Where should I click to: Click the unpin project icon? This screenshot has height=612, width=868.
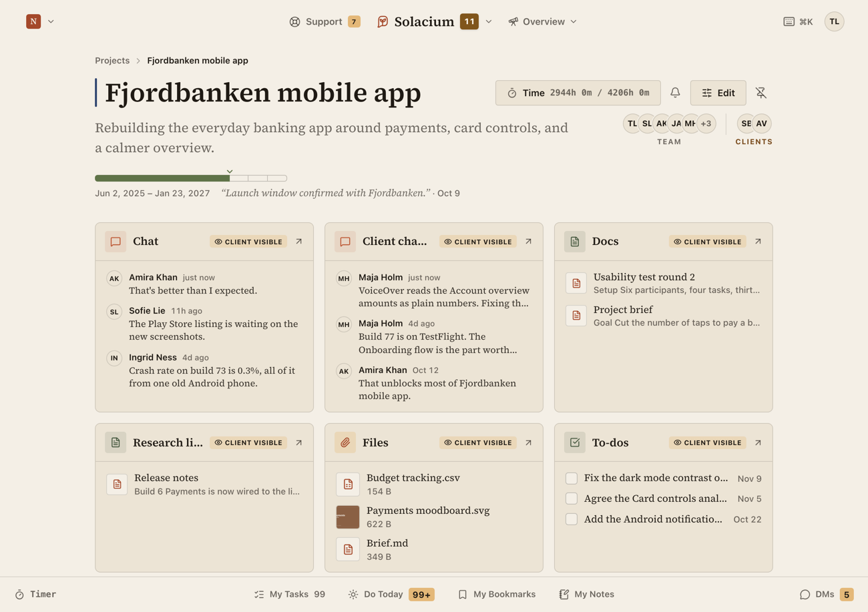[761, 93]
